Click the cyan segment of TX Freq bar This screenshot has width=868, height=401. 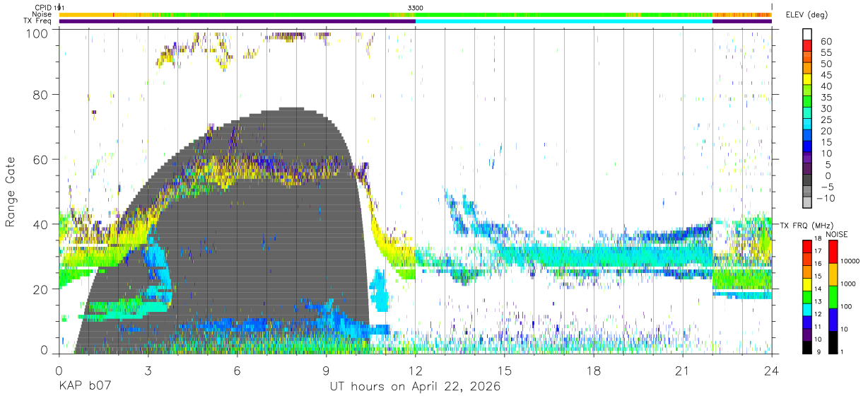point(564,21)
